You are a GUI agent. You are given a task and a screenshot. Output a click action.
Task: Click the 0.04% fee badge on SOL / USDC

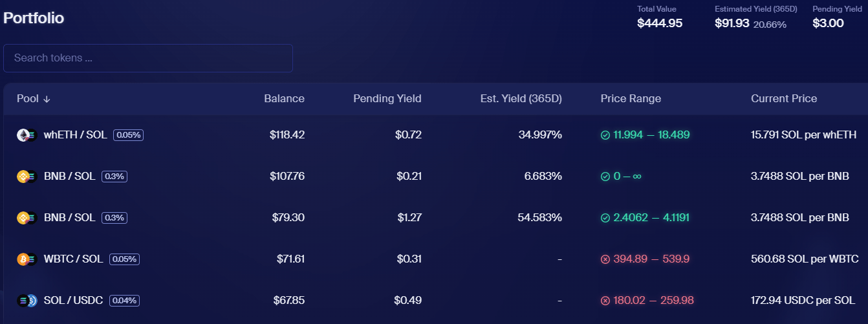click(x=124, y=301)
